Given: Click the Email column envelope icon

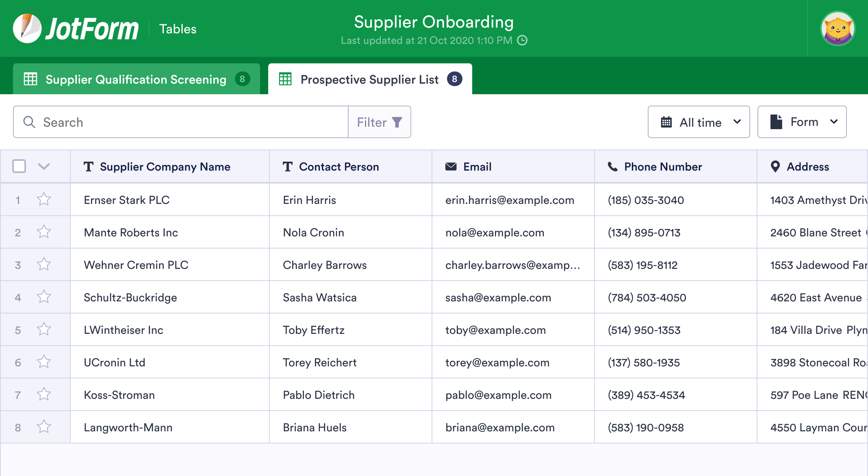Looking at the screenshot, I should pyautogui.click(x=451, y=167).
